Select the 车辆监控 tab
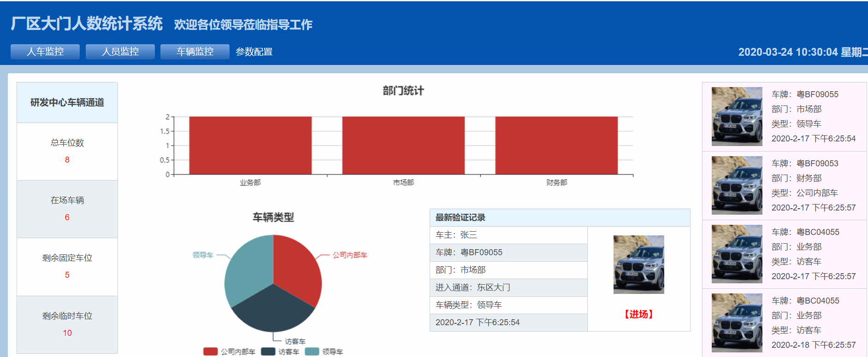The width and height of the screenshot is (868, 357). [195, 52]
